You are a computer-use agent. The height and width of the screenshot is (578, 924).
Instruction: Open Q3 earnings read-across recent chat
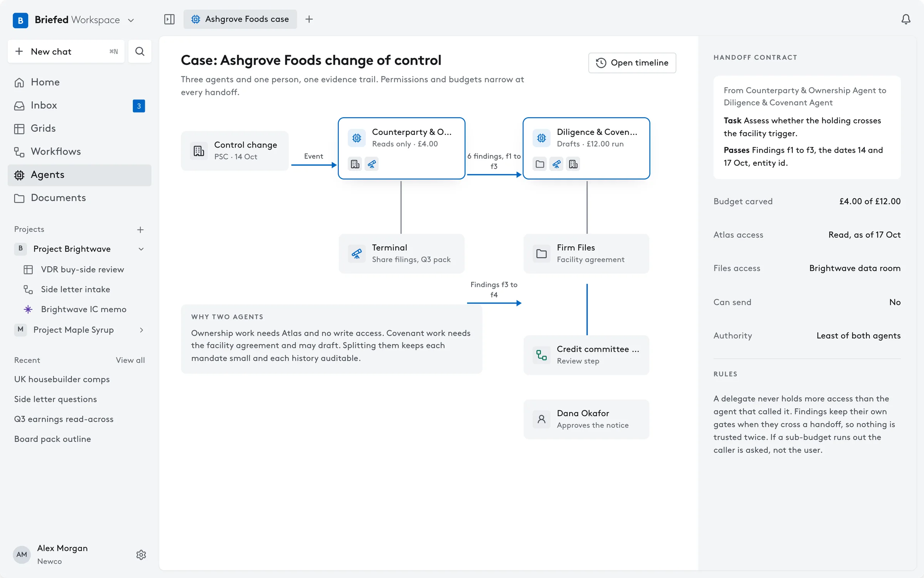click(64, 419)
